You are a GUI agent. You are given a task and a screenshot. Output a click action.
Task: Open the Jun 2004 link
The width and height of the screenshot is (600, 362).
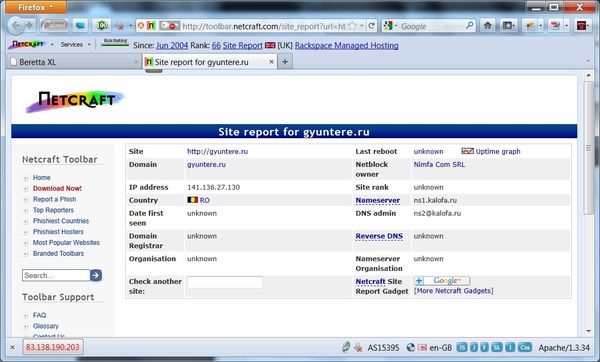click(x=172, y=46)
